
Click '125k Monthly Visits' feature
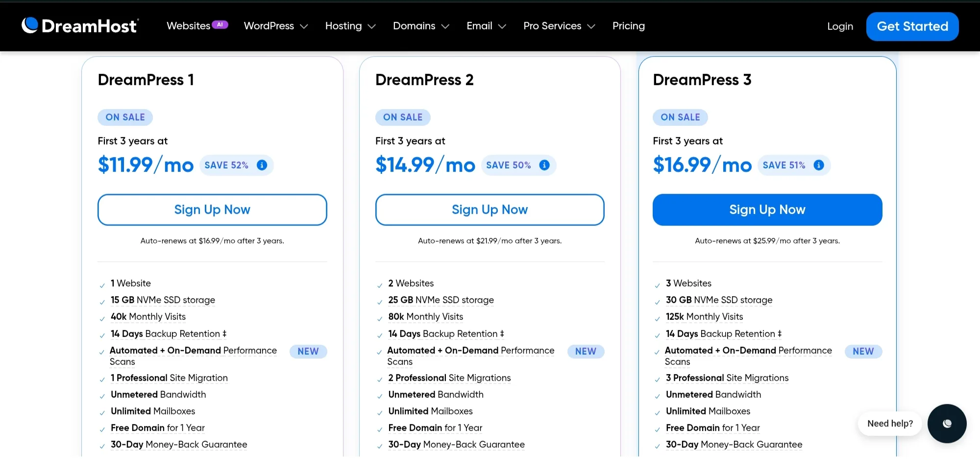tap(704, 316)
